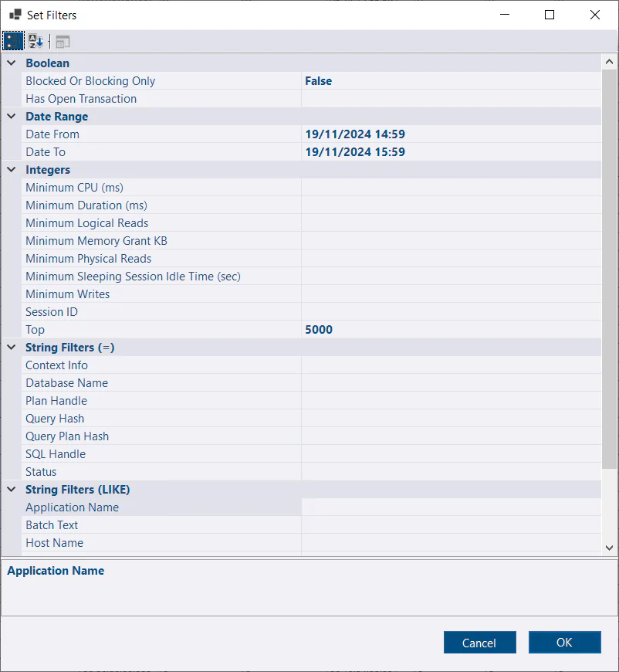The height and width of the screenshot is (672, 619).
Task: Confirm filters with the OK button
Action: 565,642
